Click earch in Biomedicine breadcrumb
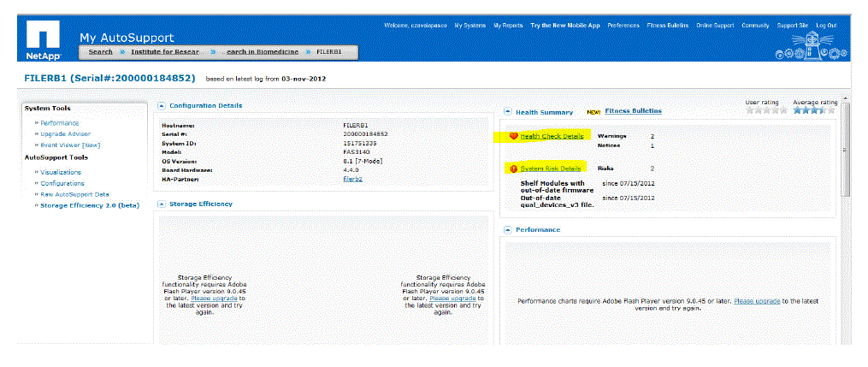868x367 pixels. point(263,51)
